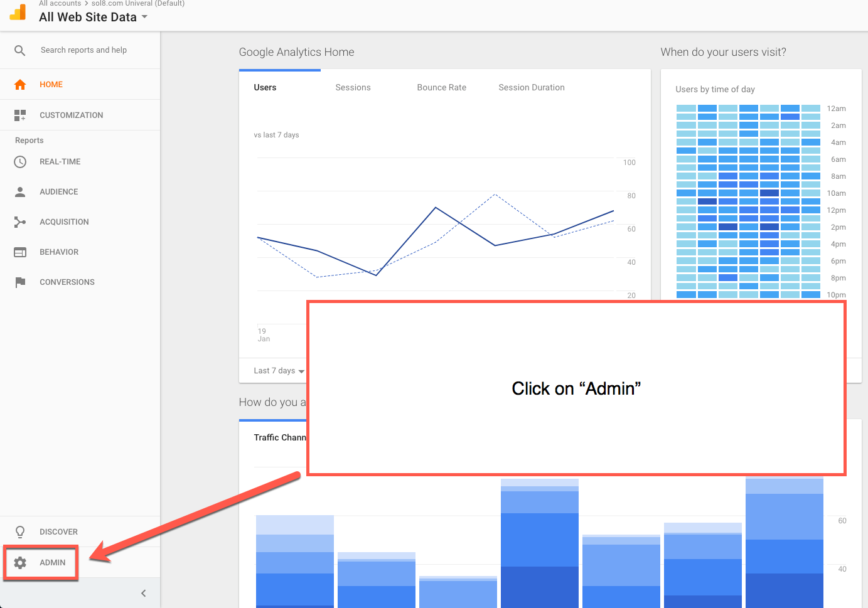The image size is (868, 608).
Task: Click the search magnifier icon
Action: tap(20, 50)
